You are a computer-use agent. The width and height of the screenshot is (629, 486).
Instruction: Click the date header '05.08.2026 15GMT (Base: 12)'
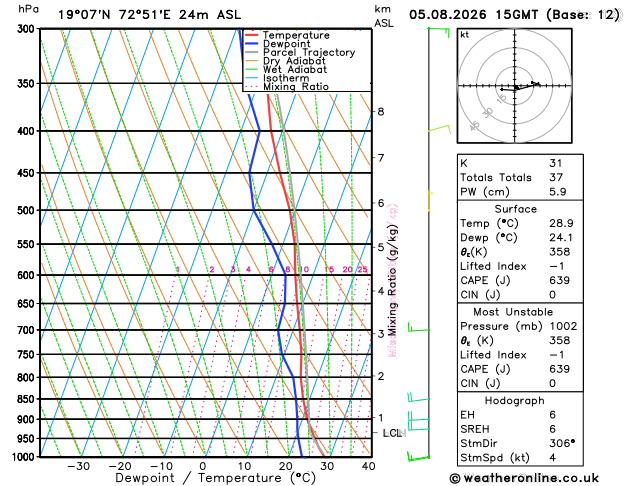[x=514, y=15]
